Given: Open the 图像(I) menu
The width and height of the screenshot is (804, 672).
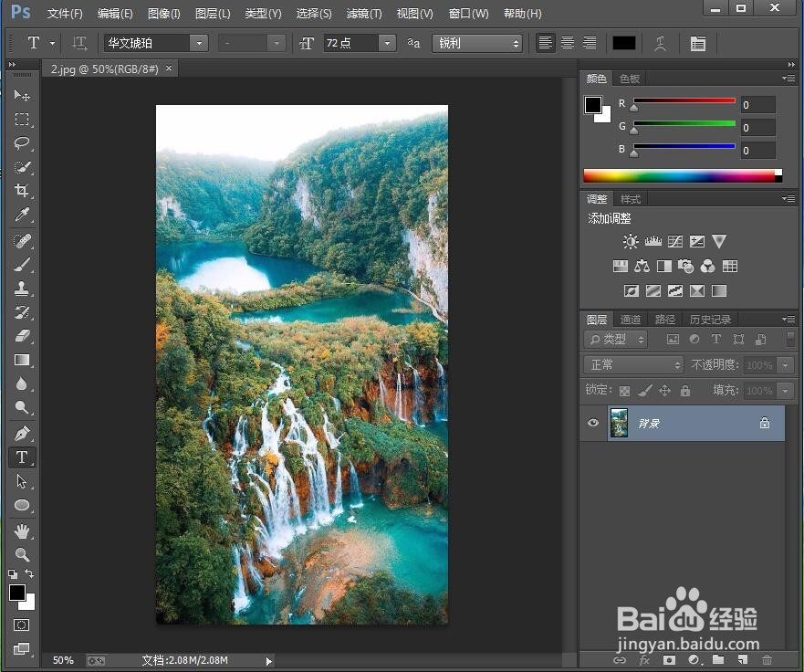Looking at the screenshot, I should [163, 14].
